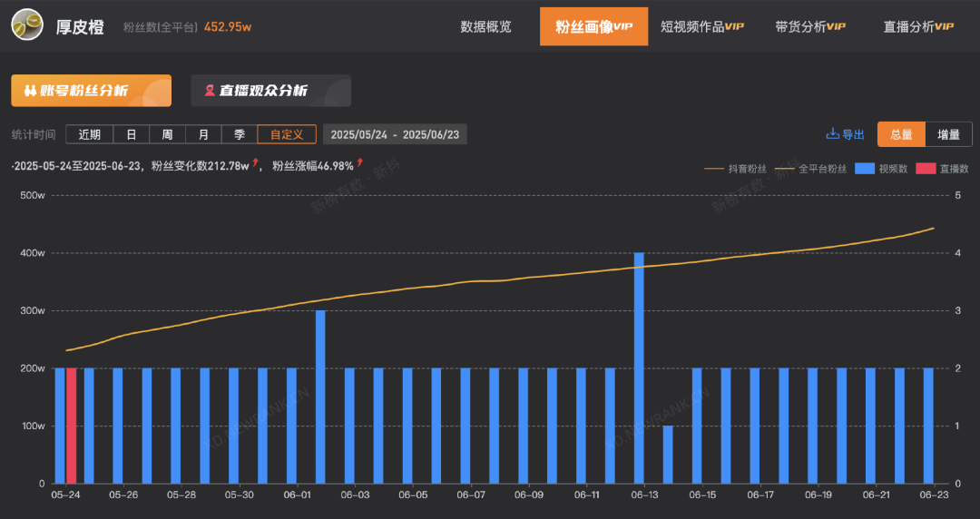Image resolution: width=980 pixels, height=519 pixels.
Task: Switch to 直播观众分析 view
Action: tap(270, 91)
